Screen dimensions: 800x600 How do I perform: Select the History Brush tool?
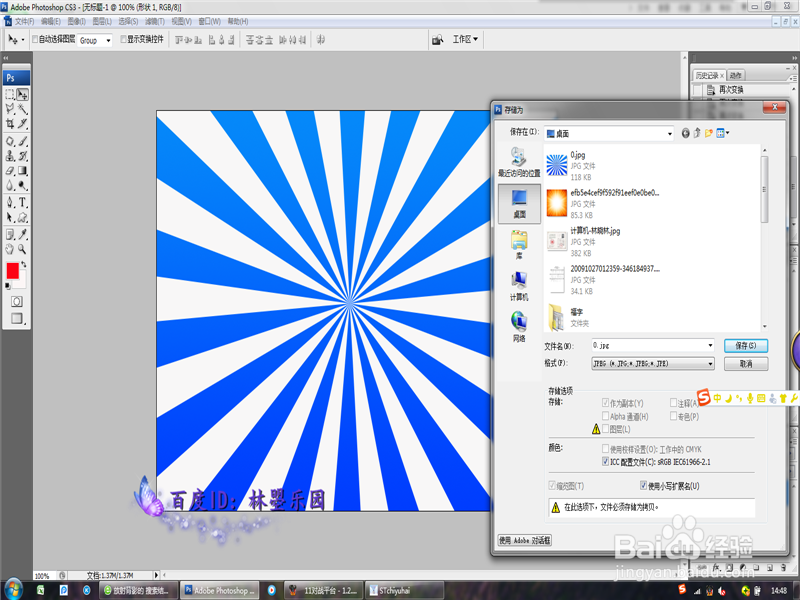click(22, 156)
